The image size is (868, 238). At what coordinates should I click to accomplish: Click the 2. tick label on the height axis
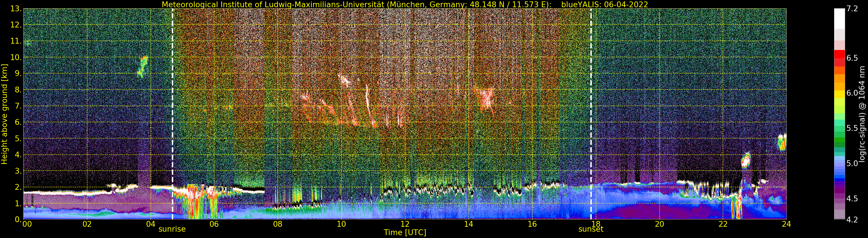18,187
